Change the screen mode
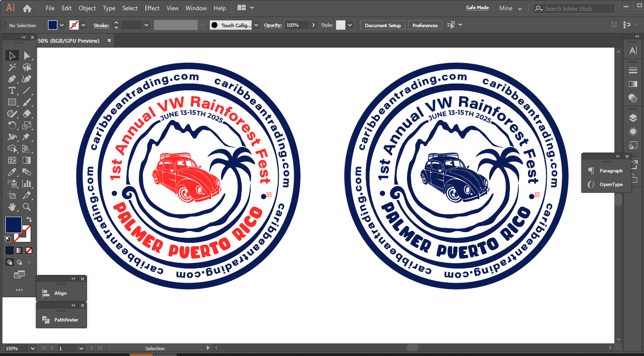This screenshot has width=644, height=356. (19, 275)
